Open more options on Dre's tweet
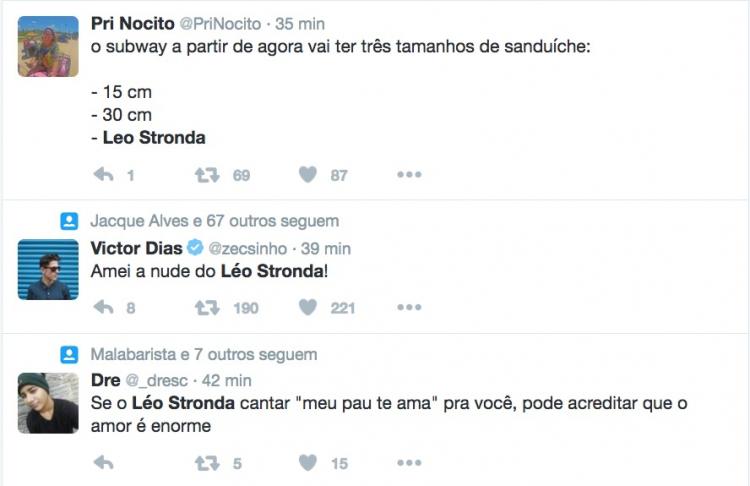The width and height of the screenshot is (750, 486). tap(409, 463)
